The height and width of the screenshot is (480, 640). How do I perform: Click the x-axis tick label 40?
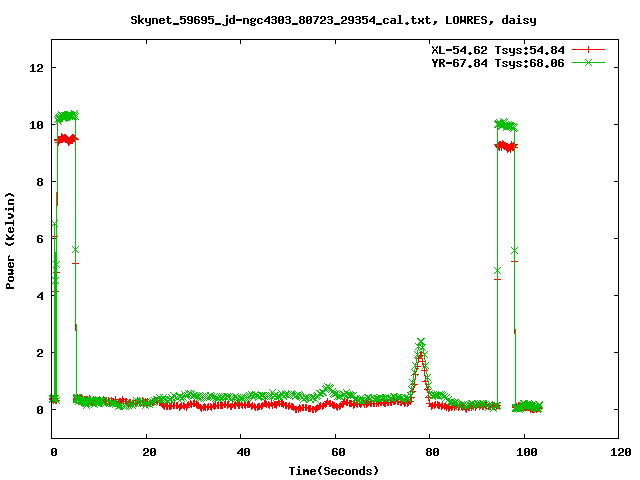click(x=243, y=452)
